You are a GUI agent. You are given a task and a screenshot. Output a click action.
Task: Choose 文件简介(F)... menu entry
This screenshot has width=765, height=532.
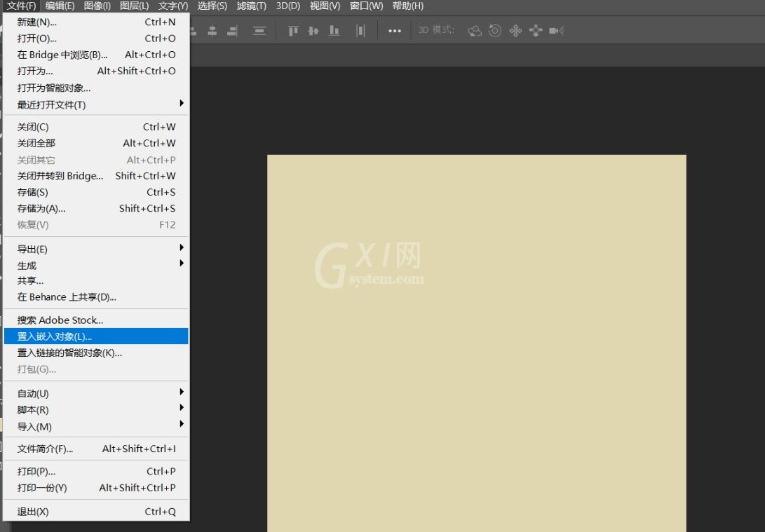96,449
